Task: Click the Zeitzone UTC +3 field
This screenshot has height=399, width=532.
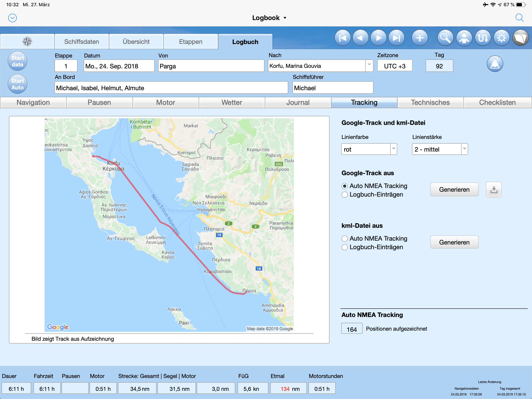Action: click(x=395, y=66)
